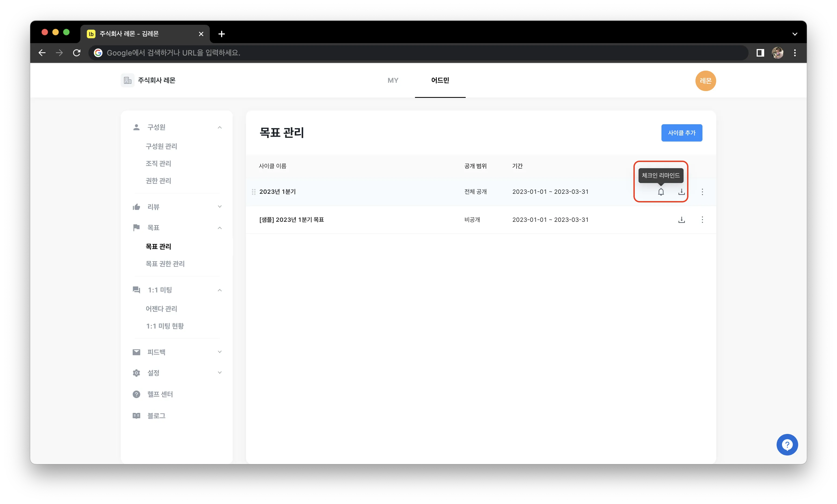Click the check-in reminder bell icon

661,192
